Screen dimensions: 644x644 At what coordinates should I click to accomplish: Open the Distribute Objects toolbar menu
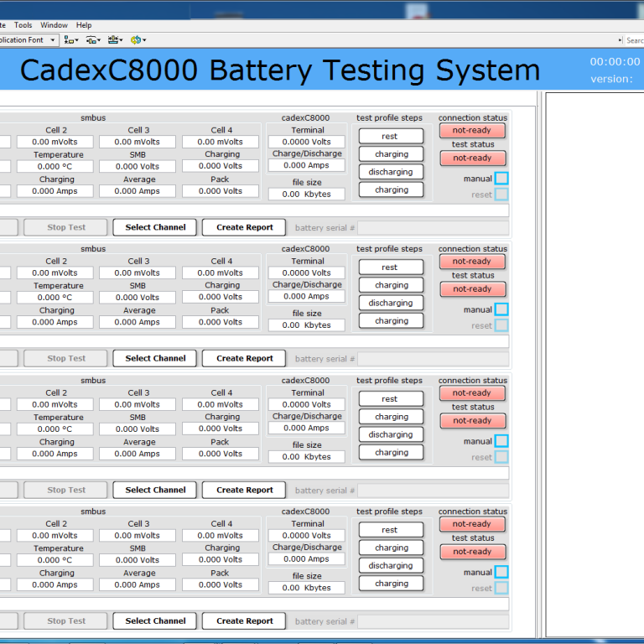[93, 40]
